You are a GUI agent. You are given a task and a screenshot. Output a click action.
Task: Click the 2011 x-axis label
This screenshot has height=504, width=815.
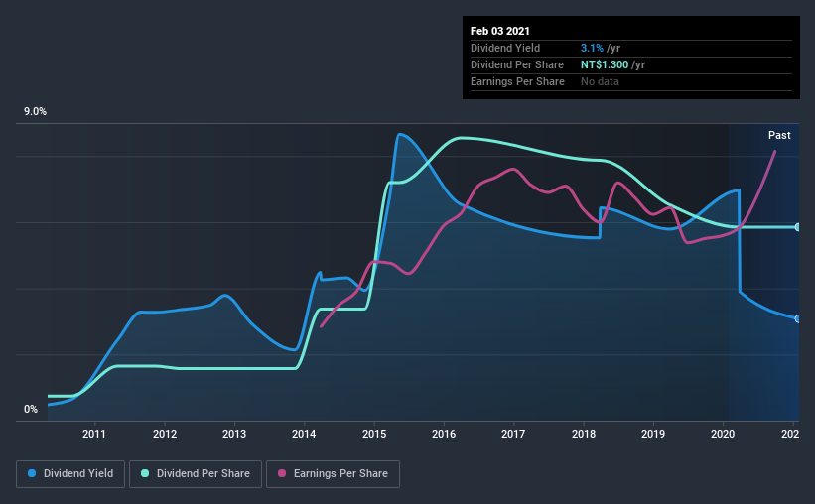point(94,434)
